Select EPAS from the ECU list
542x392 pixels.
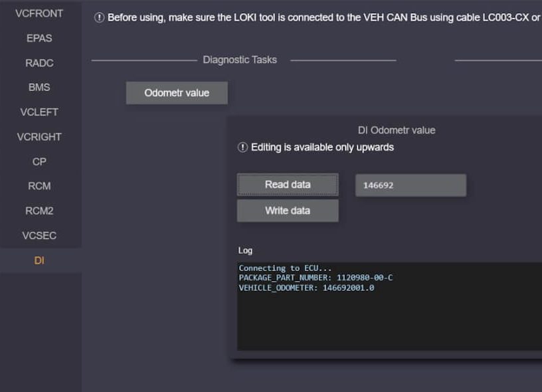39,38
